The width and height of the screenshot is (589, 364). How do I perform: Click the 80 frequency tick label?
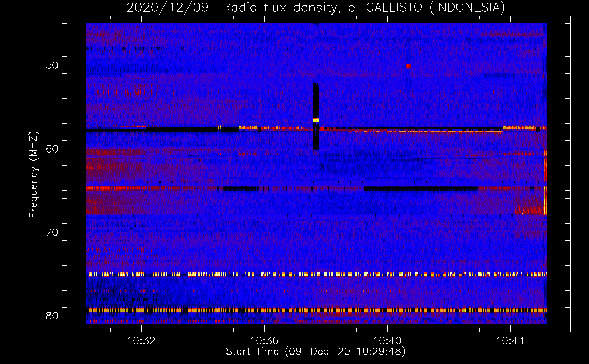click(x=52, y=316)
